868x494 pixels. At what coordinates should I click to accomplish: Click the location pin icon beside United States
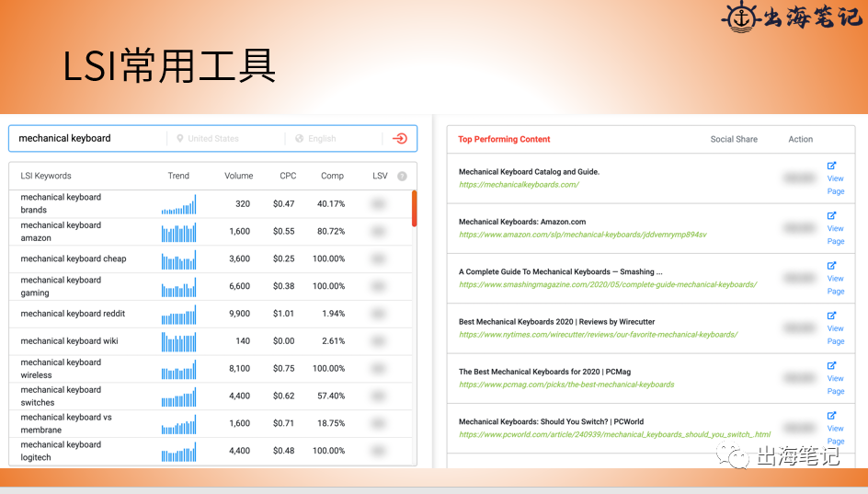coord(180,139)
